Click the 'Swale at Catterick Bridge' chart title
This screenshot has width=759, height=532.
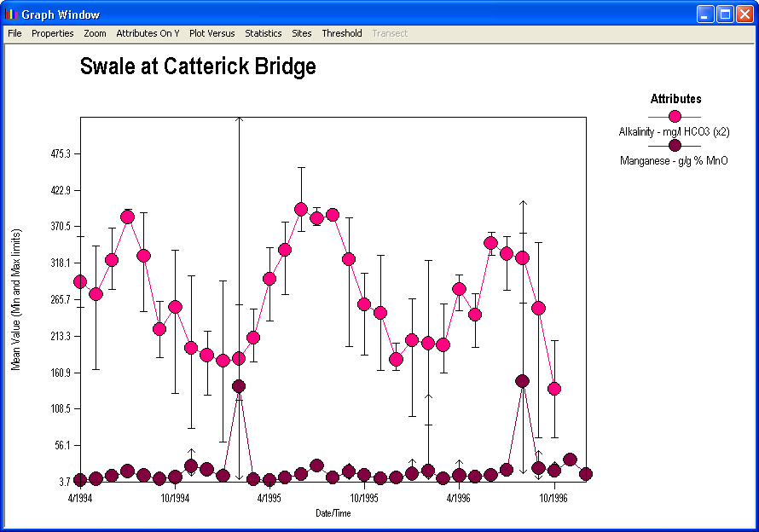click(198, 66)
